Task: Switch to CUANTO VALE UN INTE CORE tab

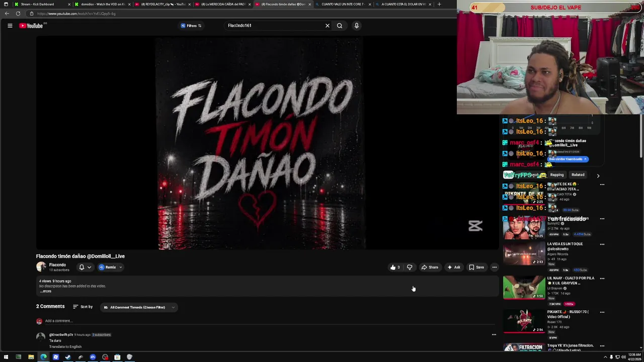Action: point(343,4)
